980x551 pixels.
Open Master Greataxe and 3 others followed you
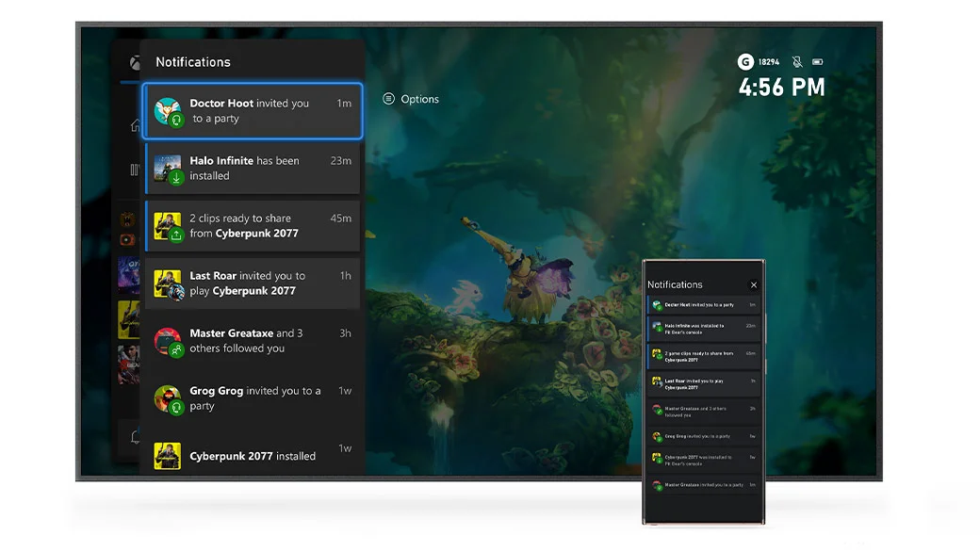pyautogui.click(x=253, y=340)
